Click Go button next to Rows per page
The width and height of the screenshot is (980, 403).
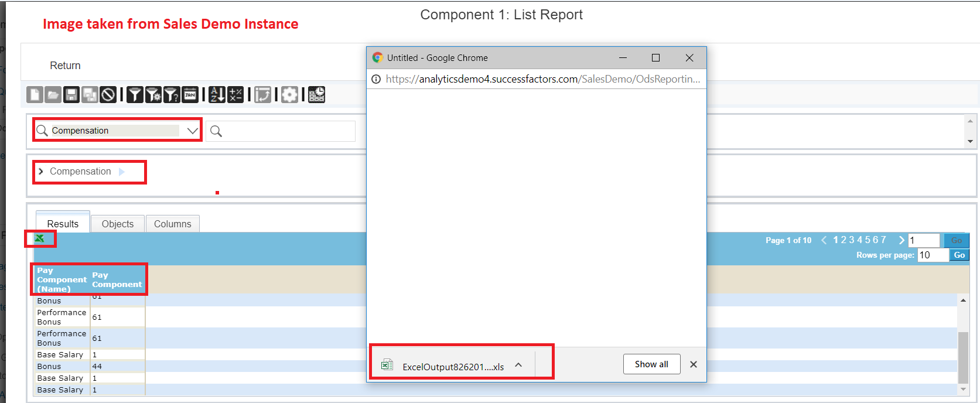pyautogui.click(x=959, y=255)
